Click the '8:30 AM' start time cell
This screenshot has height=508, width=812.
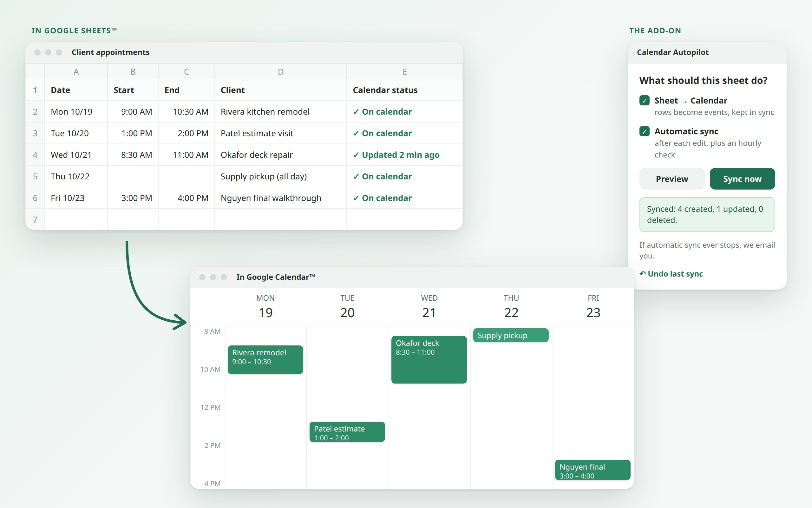(133, 155)
